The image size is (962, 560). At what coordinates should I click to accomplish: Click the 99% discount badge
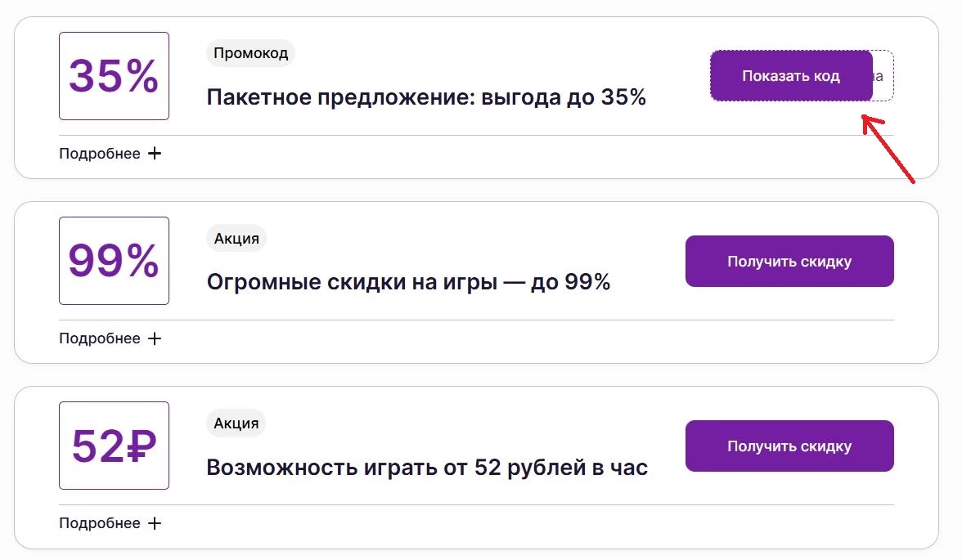point(113,260)
